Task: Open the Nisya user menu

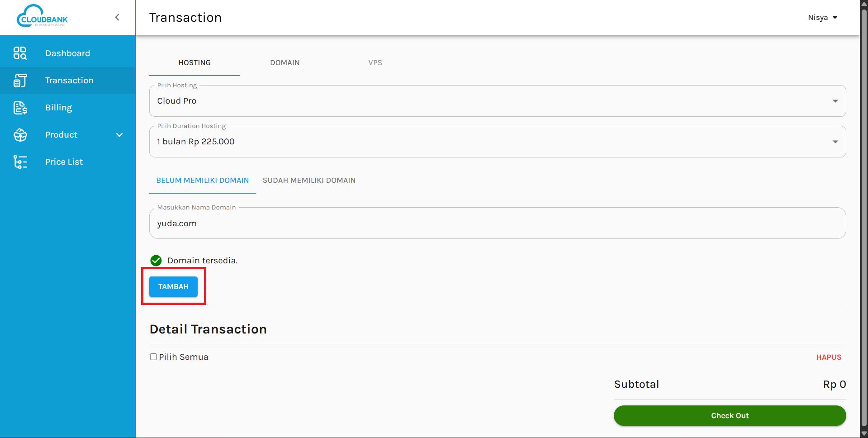Action: 822,18
